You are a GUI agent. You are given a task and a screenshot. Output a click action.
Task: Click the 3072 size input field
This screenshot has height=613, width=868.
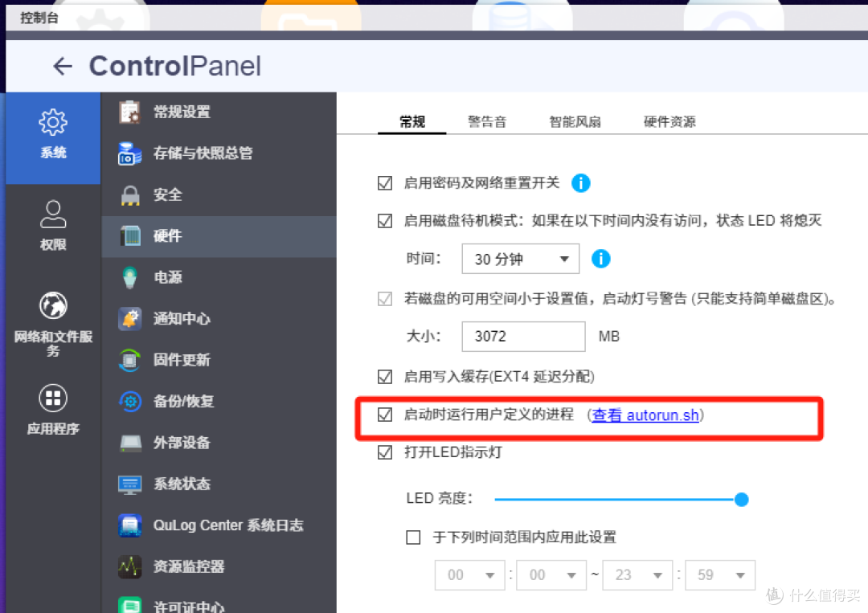click(523, 337)
